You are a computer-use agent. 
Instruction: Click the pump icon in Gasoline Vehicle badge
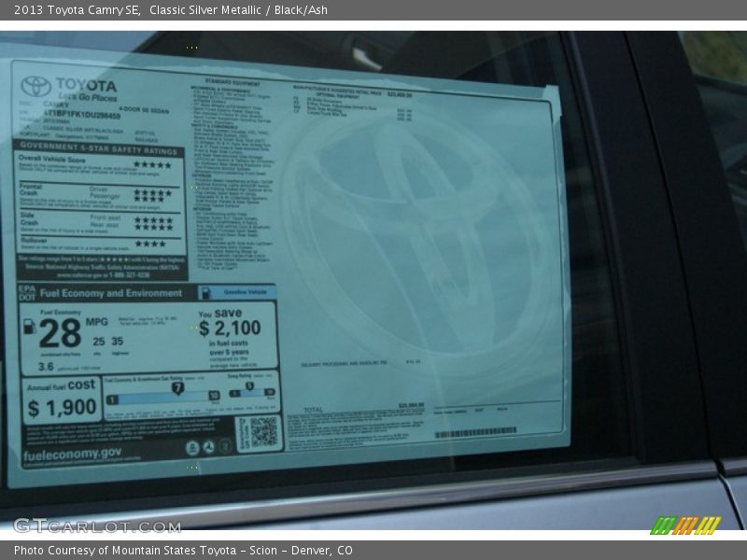206,293
